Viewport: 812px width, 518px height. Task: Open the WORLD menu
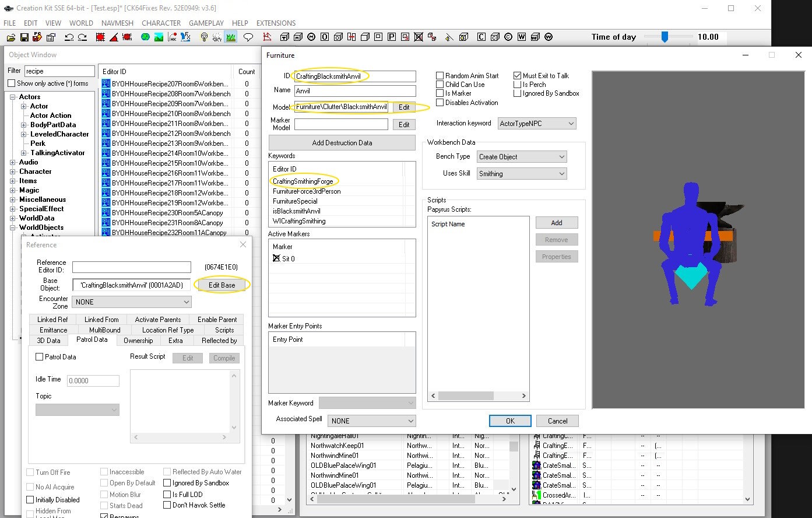click(x=81, y=23)
